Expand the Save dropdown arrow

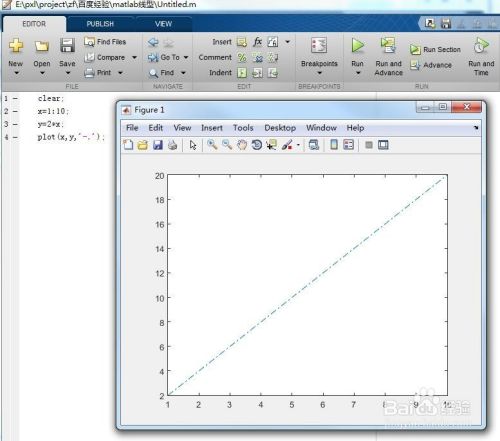(68, 73)
